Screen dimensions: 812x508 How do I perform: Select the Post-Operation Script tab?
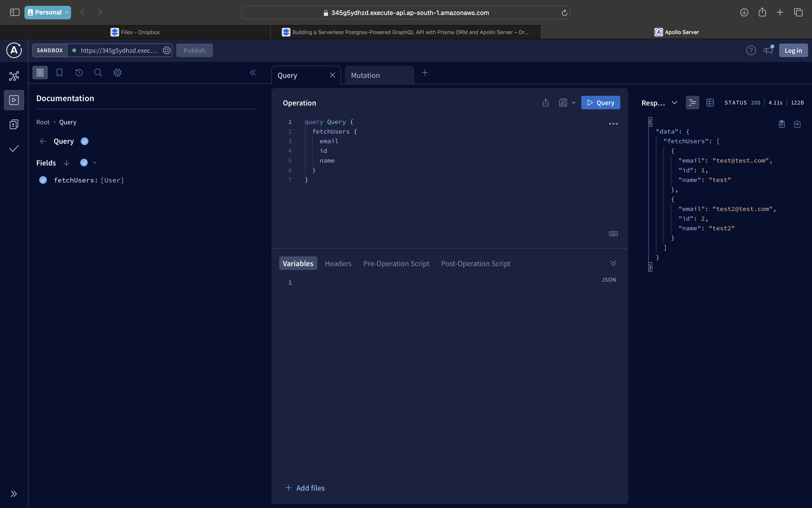[476, 263]
